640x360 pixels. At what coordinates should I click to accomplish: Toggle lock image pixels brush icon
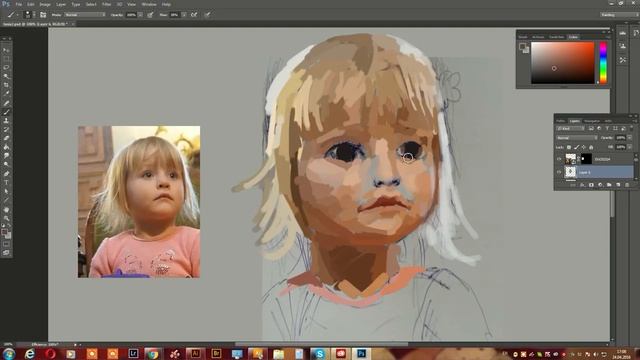576,147
